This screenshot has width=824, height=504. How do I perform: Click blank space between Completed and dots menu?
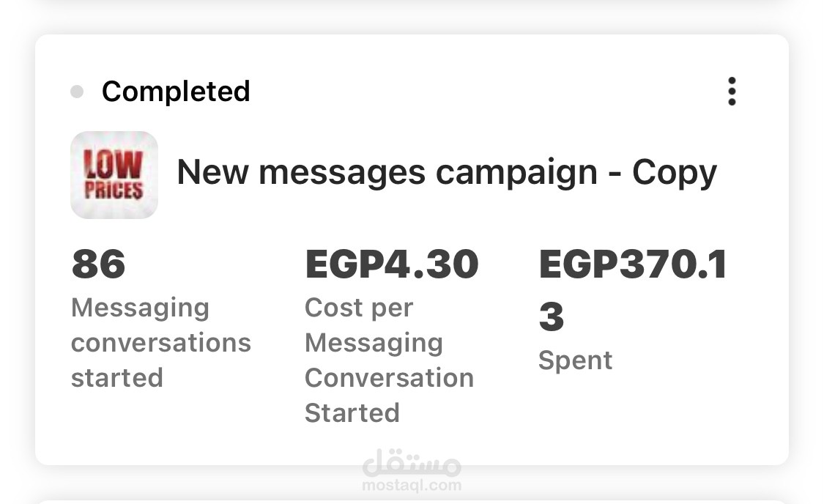pos(483,92)
